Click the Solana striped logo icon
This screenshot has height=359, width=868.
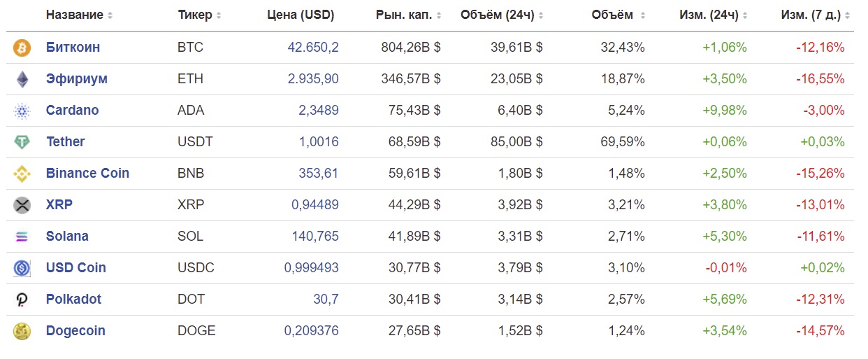coord(22,237)
